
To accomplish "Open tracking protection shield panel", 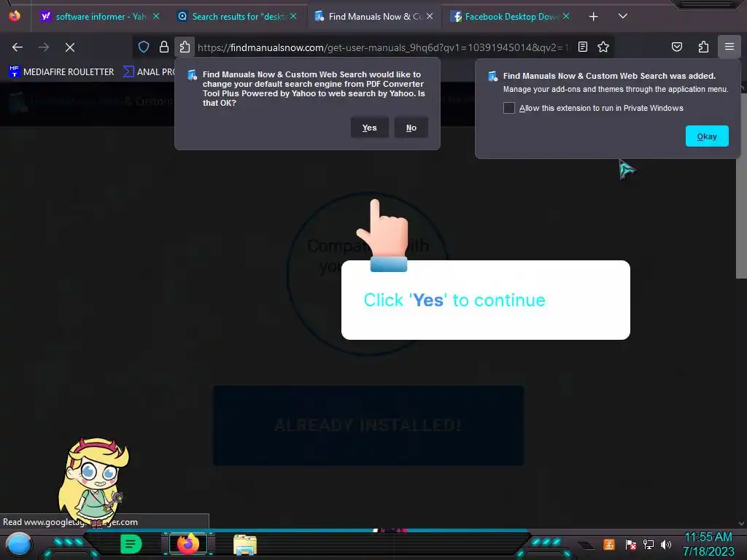I will pos(144,47).
